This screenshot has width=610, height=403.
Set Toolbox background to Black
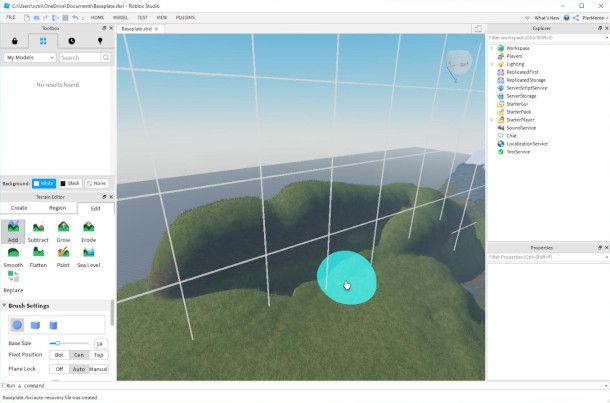coord(70,183)
